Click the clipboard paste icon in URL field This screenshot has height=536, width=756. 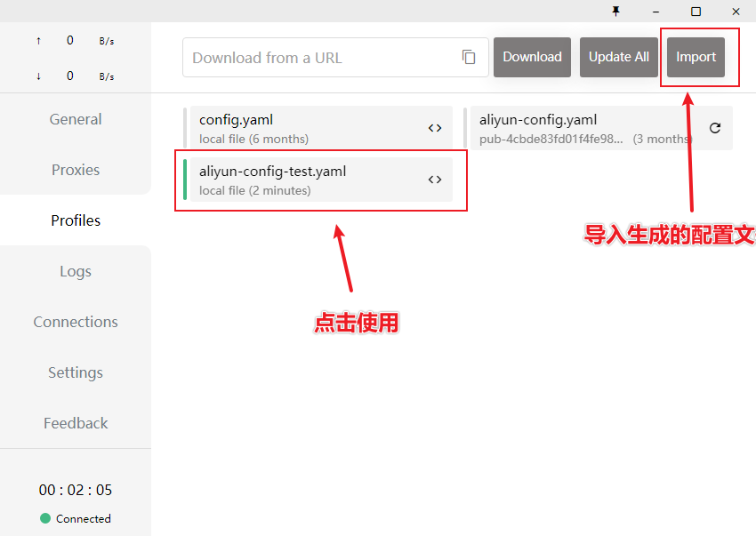tap(469, 57)
